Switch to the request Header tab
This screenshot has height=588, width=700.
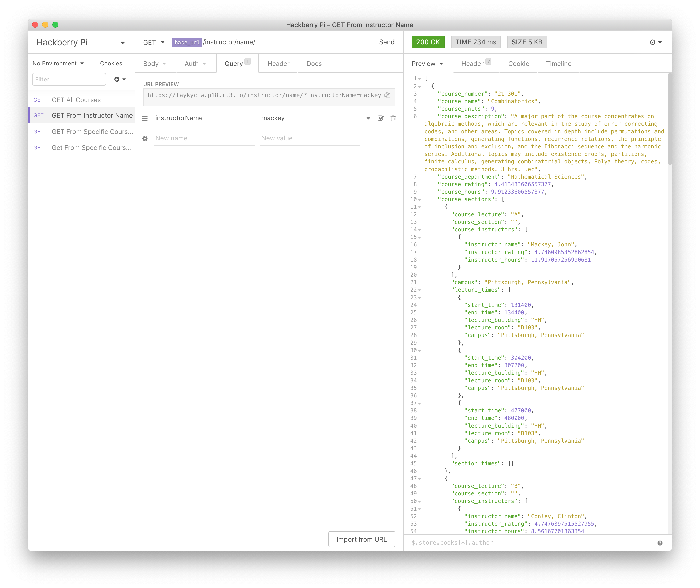[278, 64]
